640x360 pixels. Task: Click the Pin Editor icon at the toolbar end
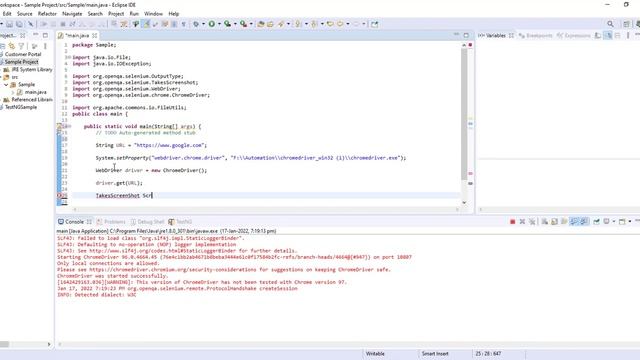click(x=374, y=24)
